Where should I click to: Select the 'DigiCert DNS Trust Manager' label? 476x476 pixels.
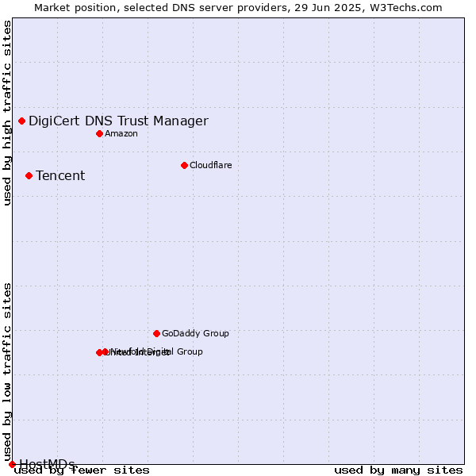point(118,121)
